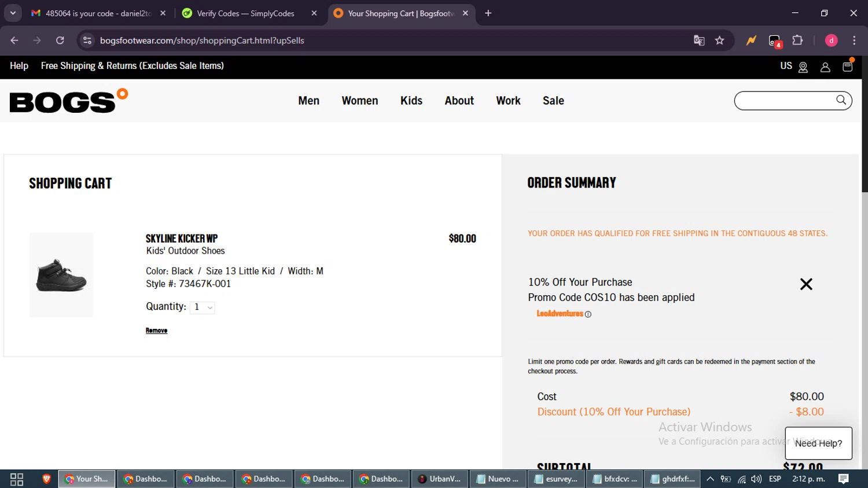868x488 pixels.
Task: Click the LeoAdventures info icon
Action: point(588,314)
